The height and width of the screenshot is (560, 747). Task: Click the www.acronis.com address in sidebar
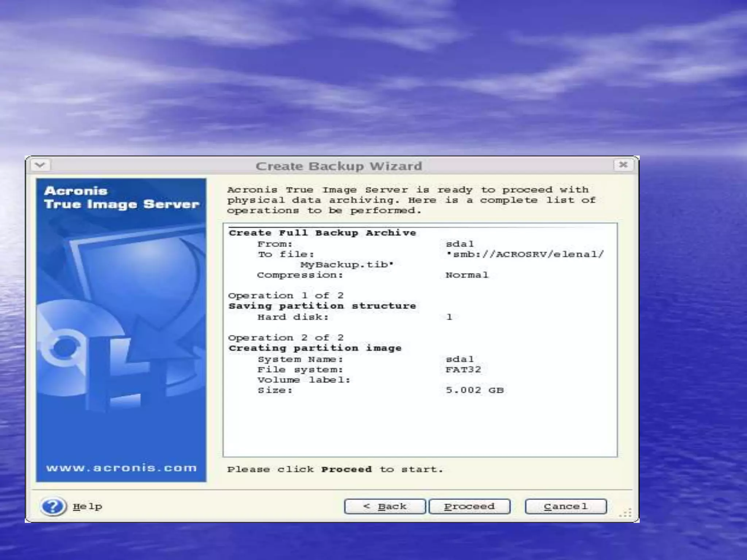tap(121, 468)
